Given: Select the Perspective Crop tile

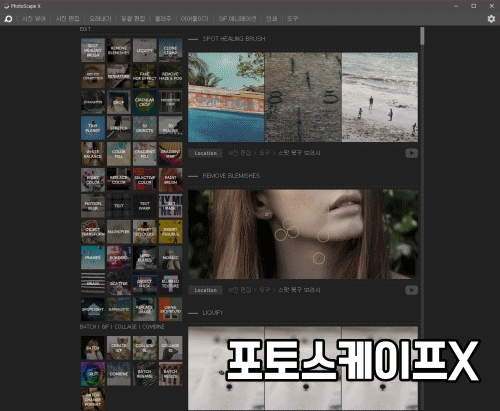Looking at the screenshot, I should coord(170,102).
